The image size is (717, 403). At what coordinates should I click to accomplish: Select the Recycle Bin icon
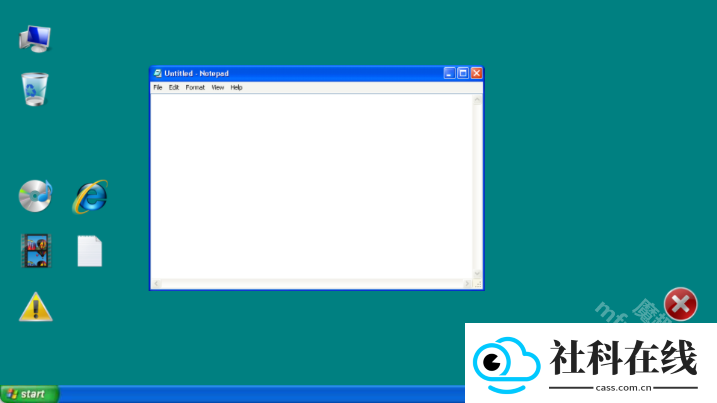[x=35, y=89]
